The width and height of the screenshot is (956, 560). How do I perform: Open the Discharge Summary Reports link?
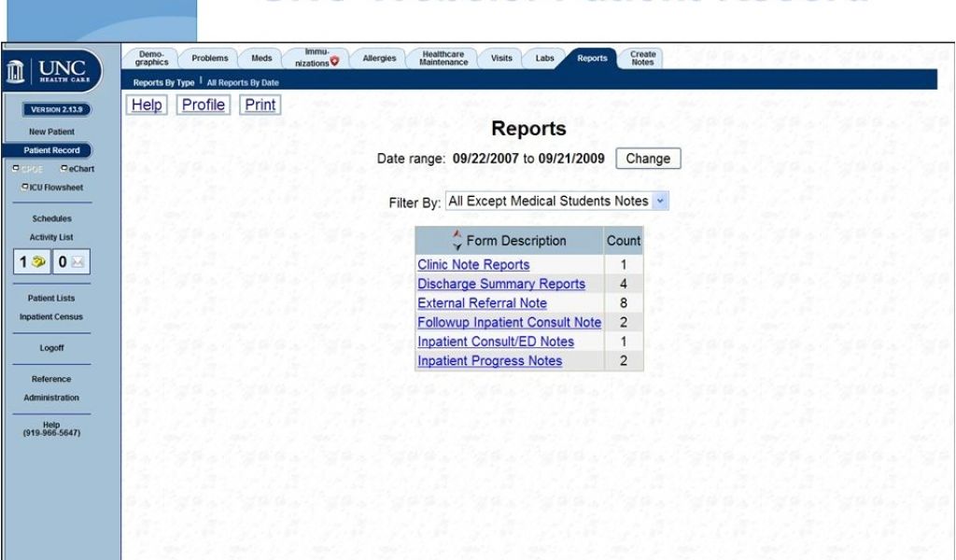tap(501, 284)
